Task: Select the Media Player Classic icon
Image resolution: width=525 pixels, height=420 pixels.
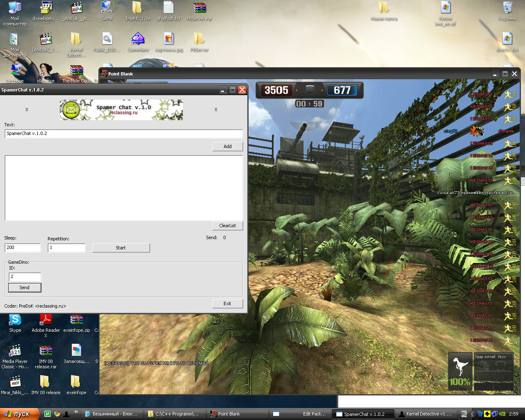Action: [x=15, y=357]
